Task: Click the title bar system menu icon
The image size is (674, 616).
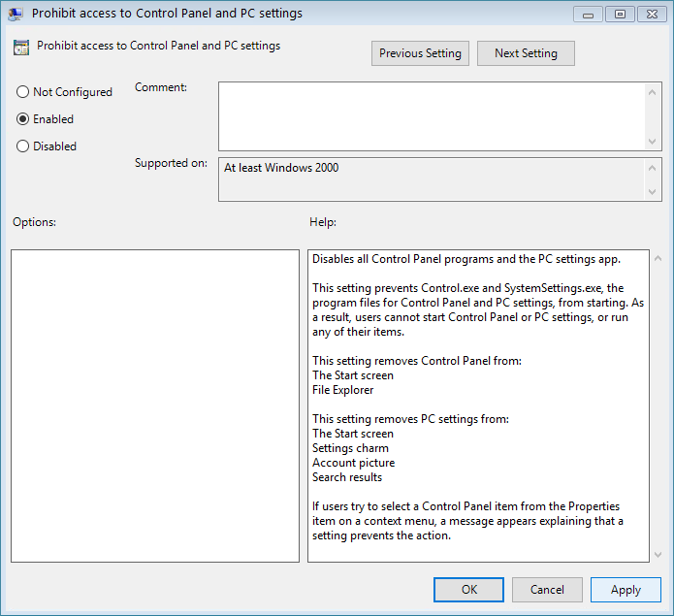Action: 16,14
